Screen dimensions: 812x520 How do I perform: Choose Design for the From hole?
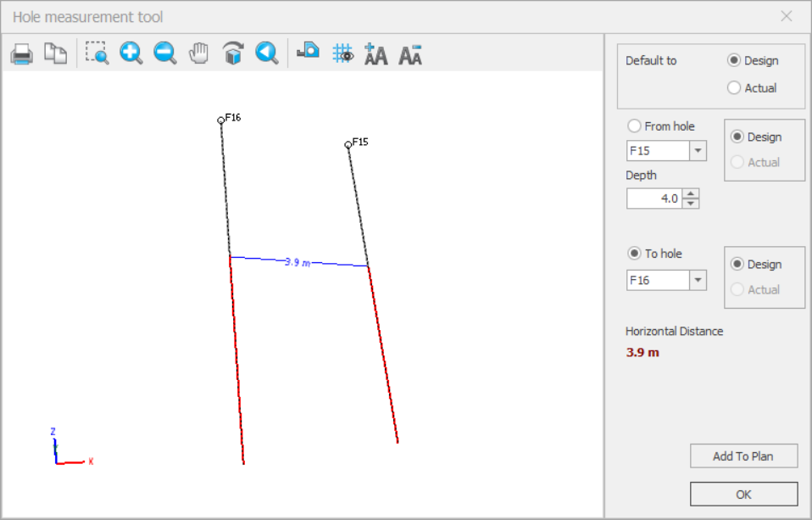coord(737,137)
